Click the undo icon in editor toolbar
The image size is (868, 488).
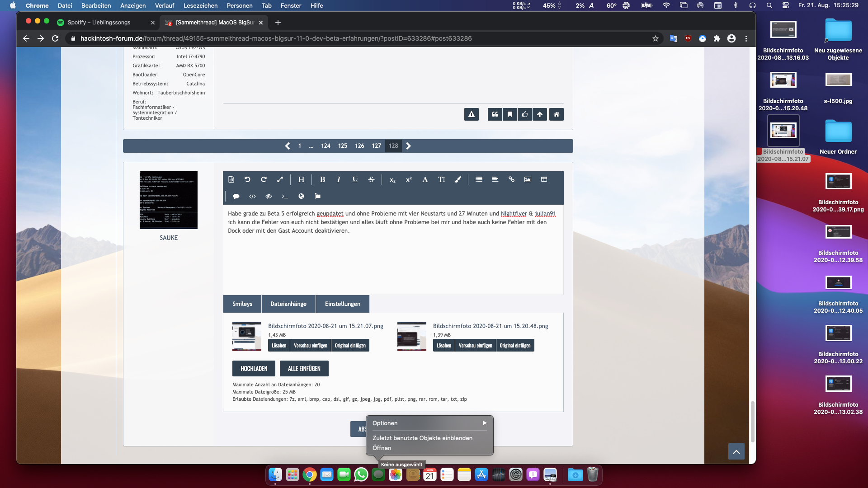(247, 179)
